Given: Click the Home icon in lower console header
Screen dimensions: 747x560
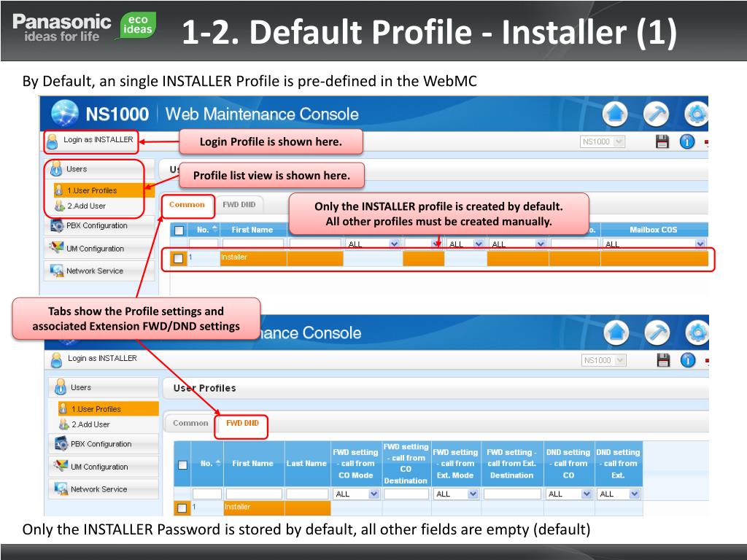Looking at the screenshot, I should (x=616, y=332).
